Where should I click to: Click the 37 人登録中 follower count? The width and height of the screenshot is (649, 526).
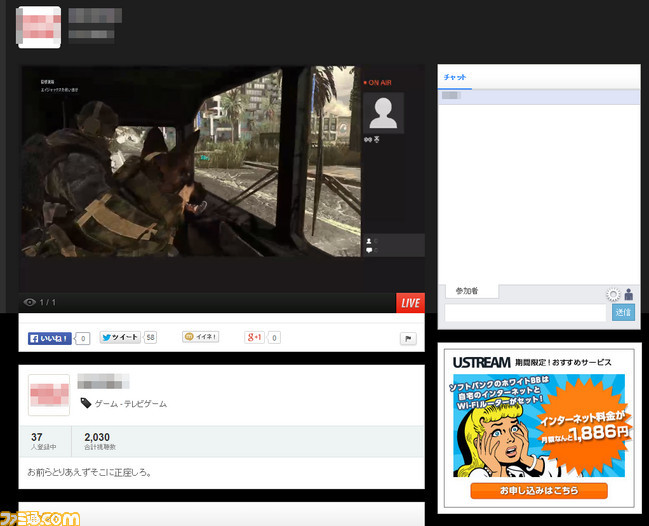pos(43,441)
